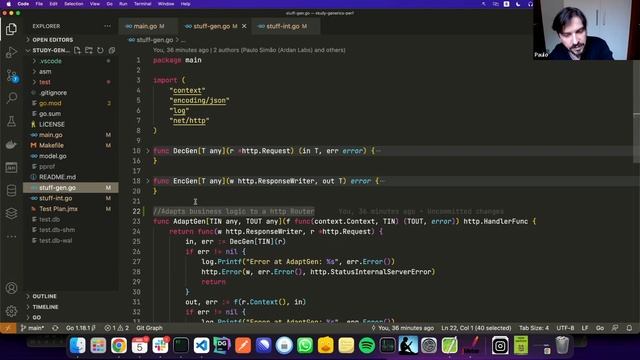Open WhatsApp from the Dock
The height and width of the screenshot is (360, 640).
point(305,345)
